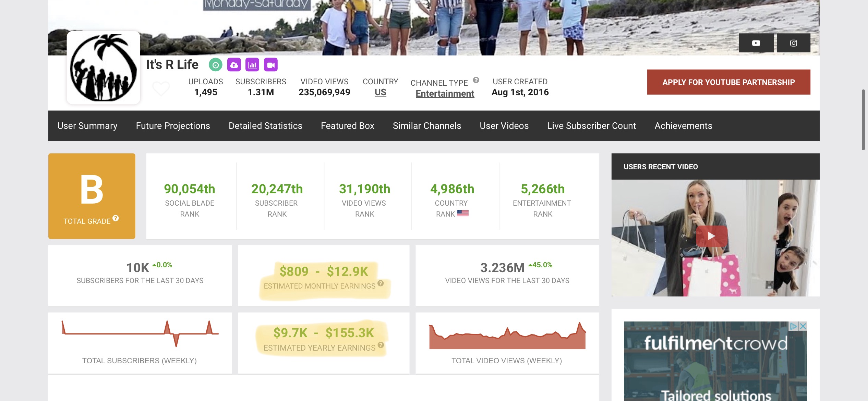
Task: Go to the Live Subscriber Count tab
Action: [x=591, y=126]
